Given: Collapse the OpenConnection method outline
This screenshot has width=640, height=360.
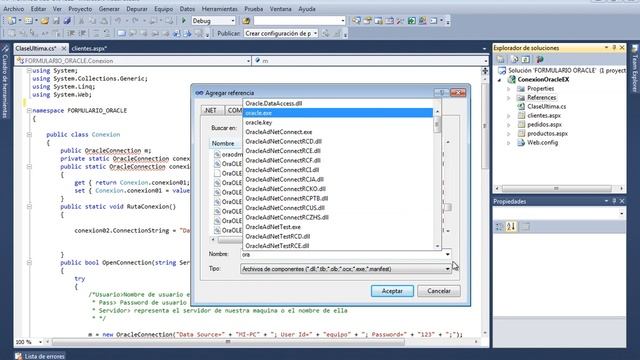Looking at the screenshot, I should 29,263.
